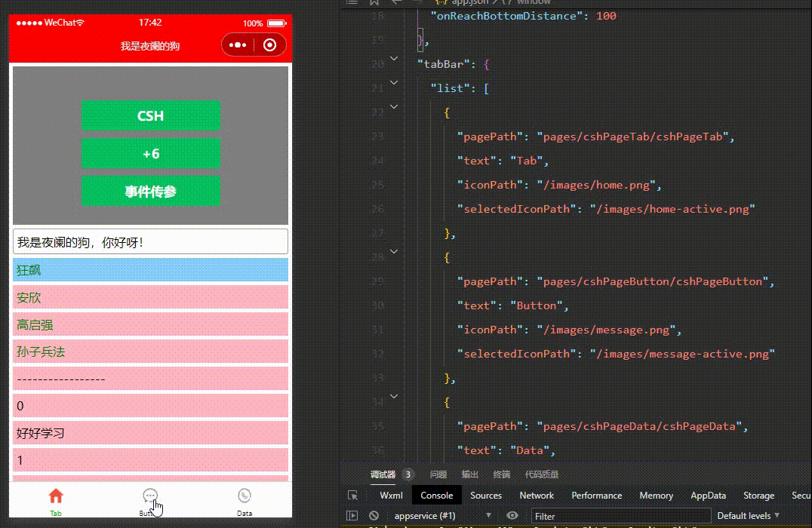The width and height of the screenshot is (812, 528).
Task: Click the page title 我是夜阑的狗
Action: [150, 46]
